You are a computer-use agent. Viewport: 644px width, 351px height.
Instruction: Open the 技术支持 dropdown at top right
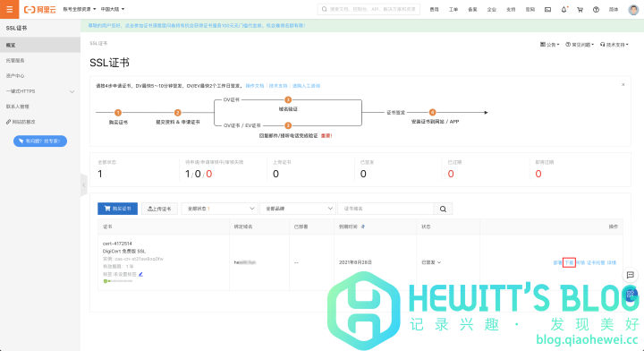(614, 45)
